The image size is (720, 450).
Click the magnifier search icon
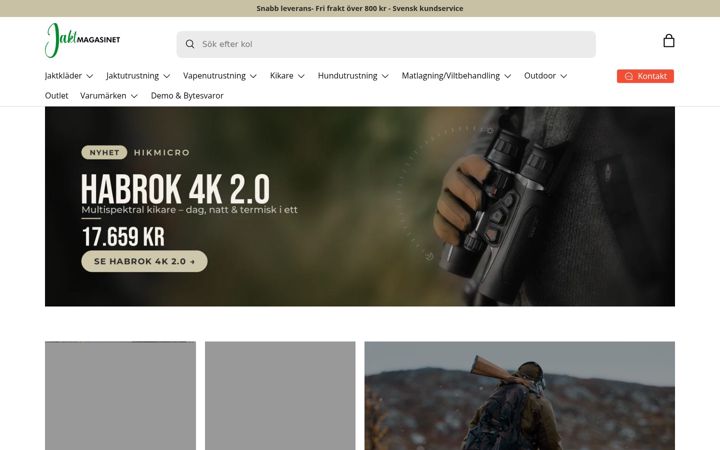[190, 44]
